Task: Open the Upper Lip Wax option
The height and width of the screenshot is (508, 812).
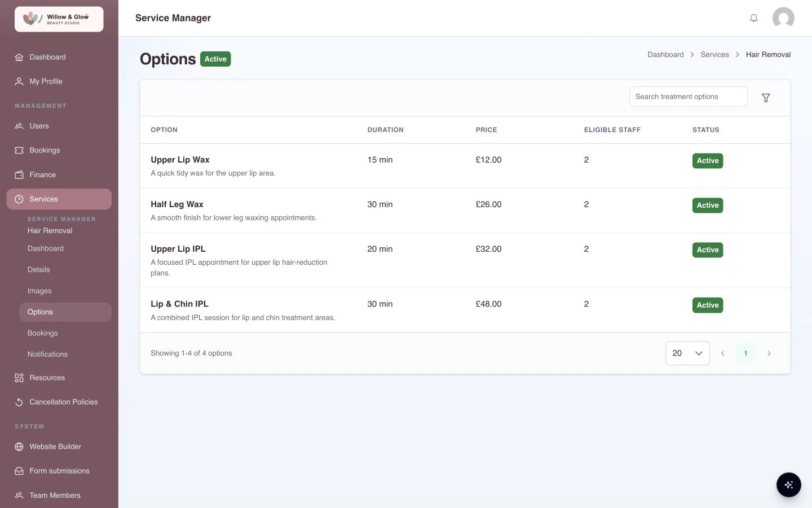Action: point(180,160)
